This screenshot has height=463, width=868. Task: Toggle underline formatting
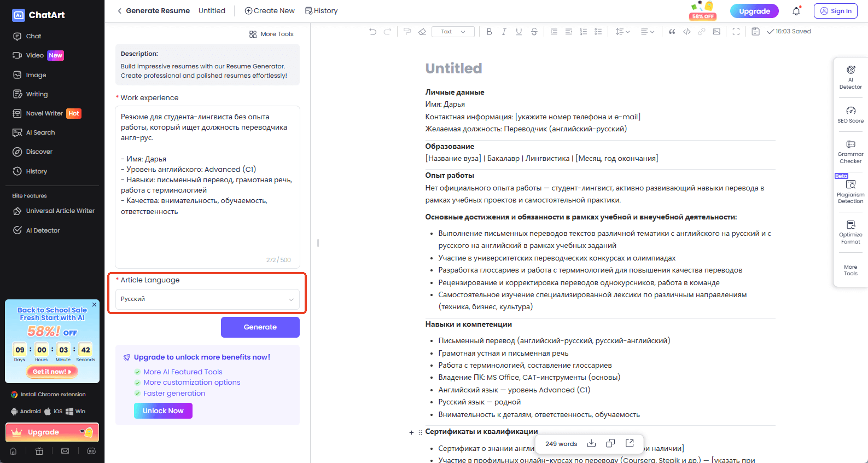(x=519, y=32)
